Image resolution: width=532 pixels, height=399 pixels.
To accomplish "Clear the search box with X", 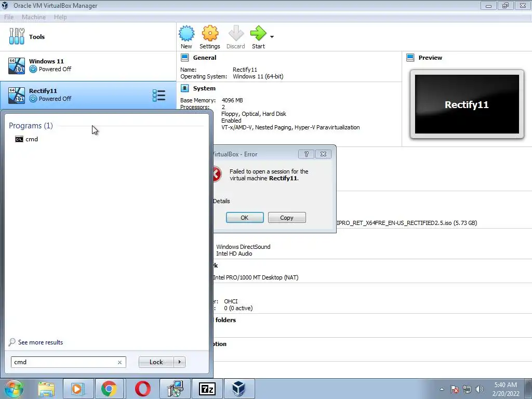I will pos(120,362).
